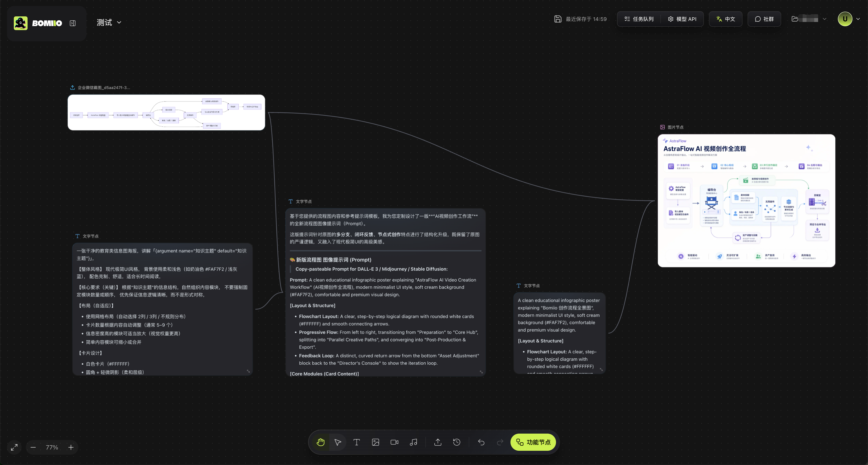The width and height of the screenshot is (868, 465).
Task: Select the AstraFlow AI 视频创作全流程 image
Action: click(x=746, y=201)
